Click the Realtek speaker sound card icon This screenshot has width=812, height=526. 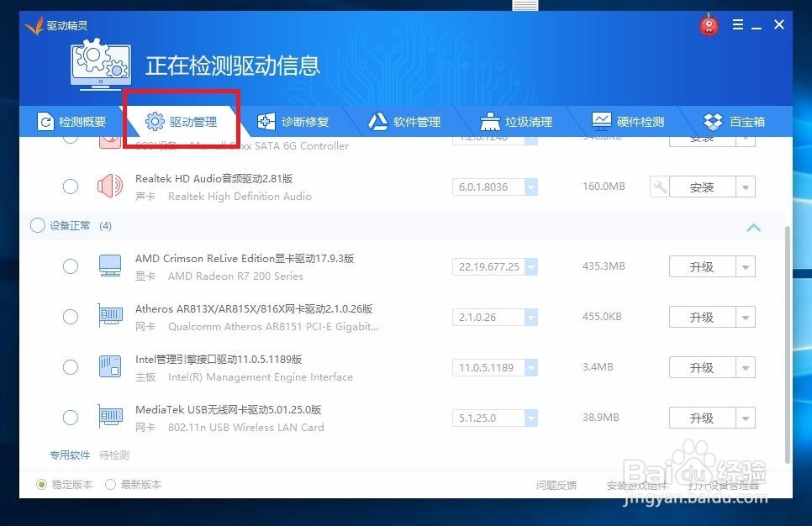(110, 187)
